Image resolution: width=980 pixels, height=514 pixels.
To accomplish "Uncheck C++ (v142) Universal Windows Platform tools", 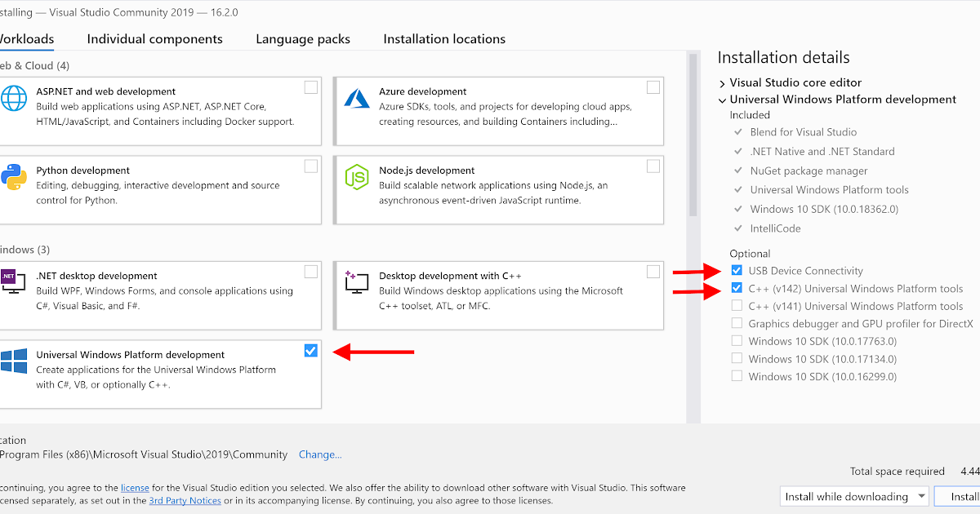I will point(737,288).
